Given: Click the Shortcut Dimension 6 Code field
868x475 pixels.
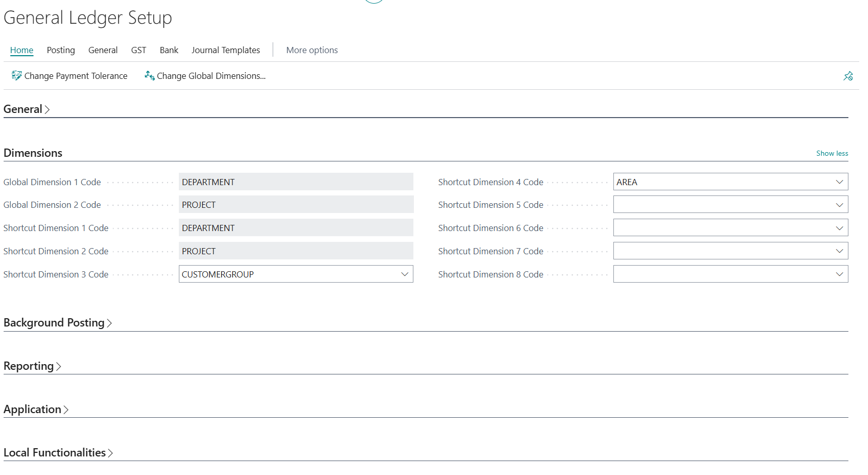Looking at the screenshot, I should pos(722,228).
